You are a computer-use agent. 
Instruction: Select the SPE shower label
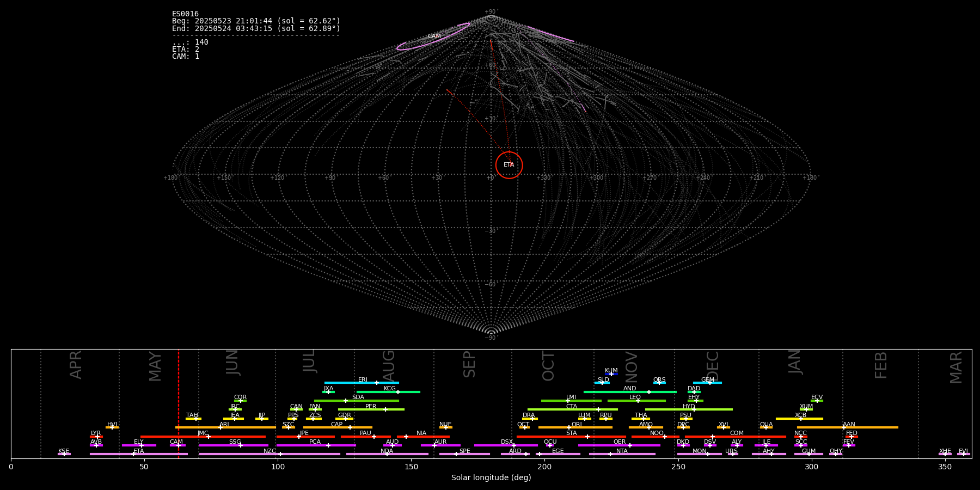[464, 451]
